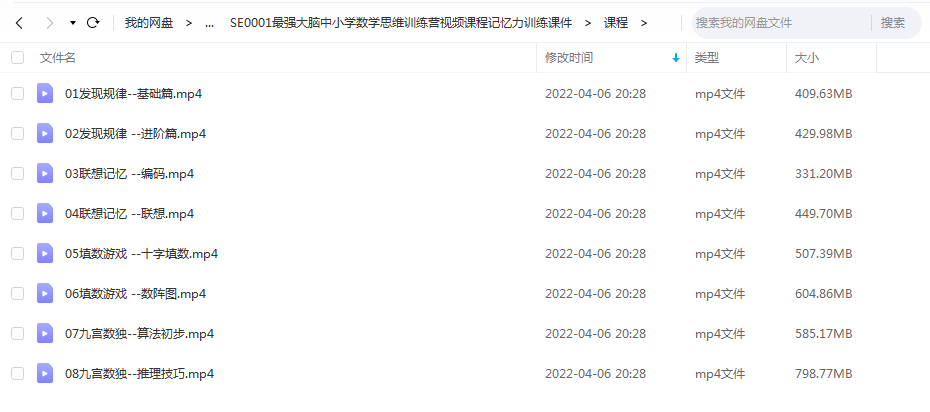The height and width of the screenshot is (412, 930).
Task: Click the video icon for 01发现规律--基础篇.mp4
Action: [45, 93]
